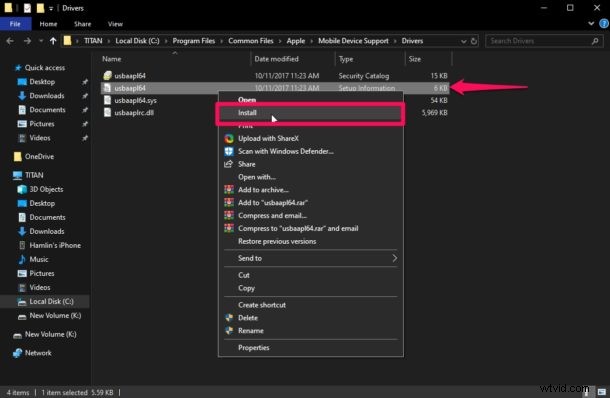Sort by the Type column
Screen dimensions: 610x398
[x=346, y=59]
